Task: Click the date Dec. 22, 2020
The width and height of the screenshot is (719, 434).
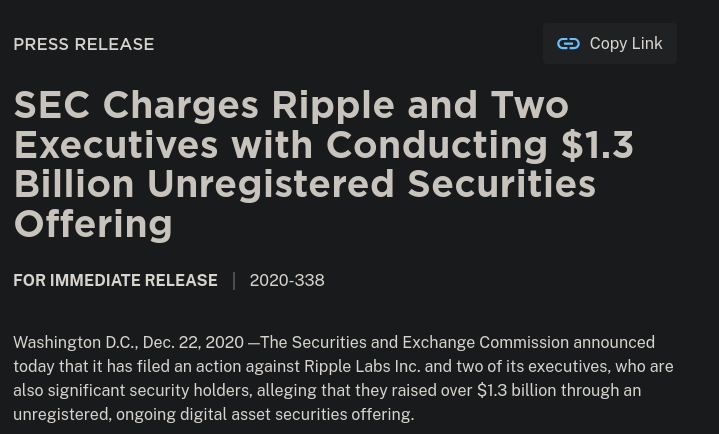Action: pyautogui.click(x=193, y=343)
